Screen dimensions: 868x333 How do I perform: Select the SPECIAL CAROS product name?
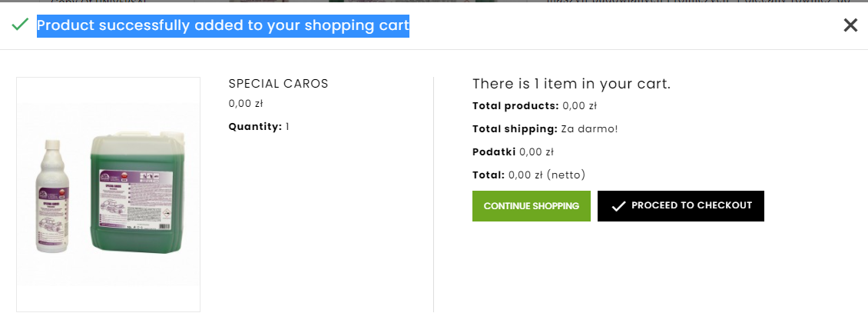[278, 84]
